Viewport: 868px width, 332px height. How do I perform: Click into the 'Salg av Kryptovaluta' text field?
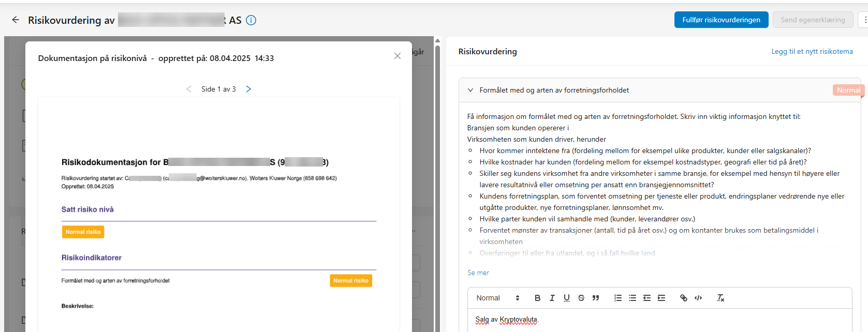[659, 320]
